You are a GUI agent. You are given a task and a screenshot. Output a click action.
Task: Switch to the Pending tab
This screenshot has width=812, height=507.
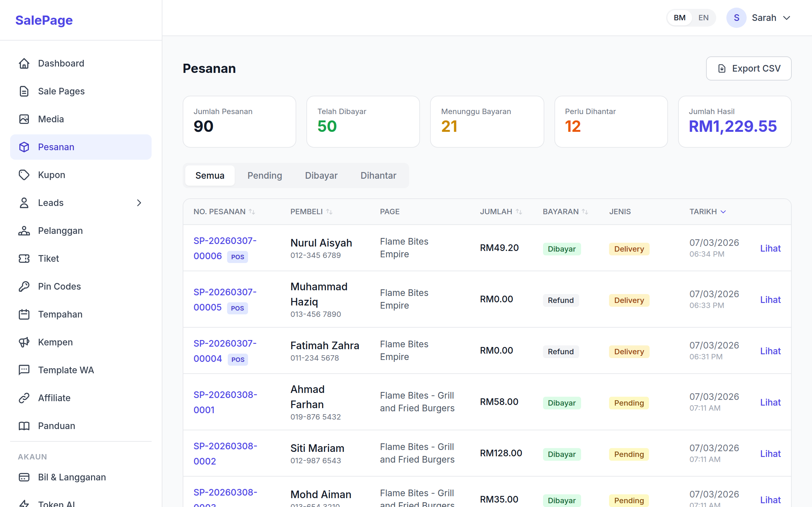point(265,175)
